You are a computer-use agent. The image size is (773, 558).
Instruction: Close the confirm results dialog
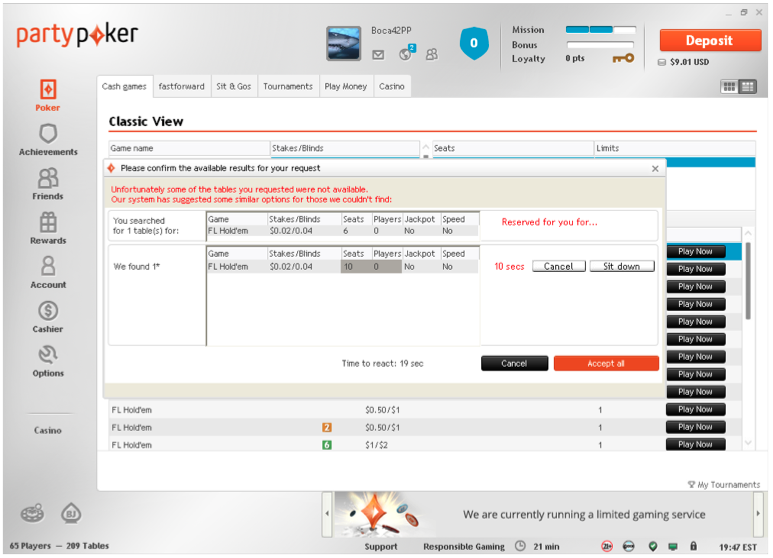pos(655,169)
